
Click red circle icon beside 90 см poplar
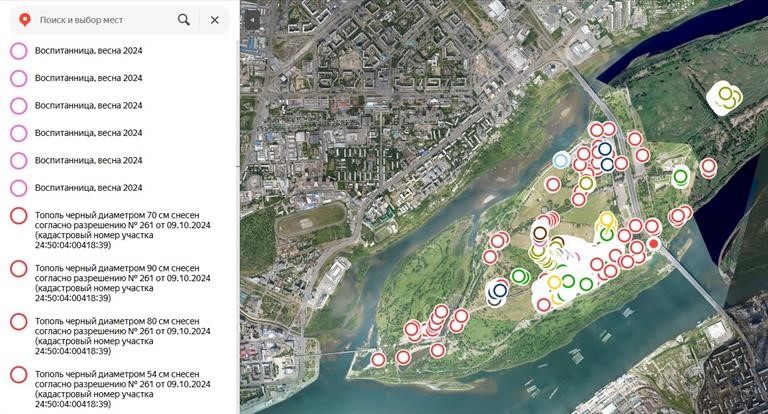(x=18, y=268)
